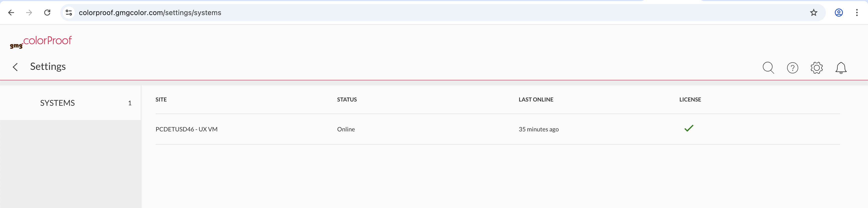Screen dimensions: 868x208
Task: Bookmark the page with the star icon
Action: pos(813,13)
